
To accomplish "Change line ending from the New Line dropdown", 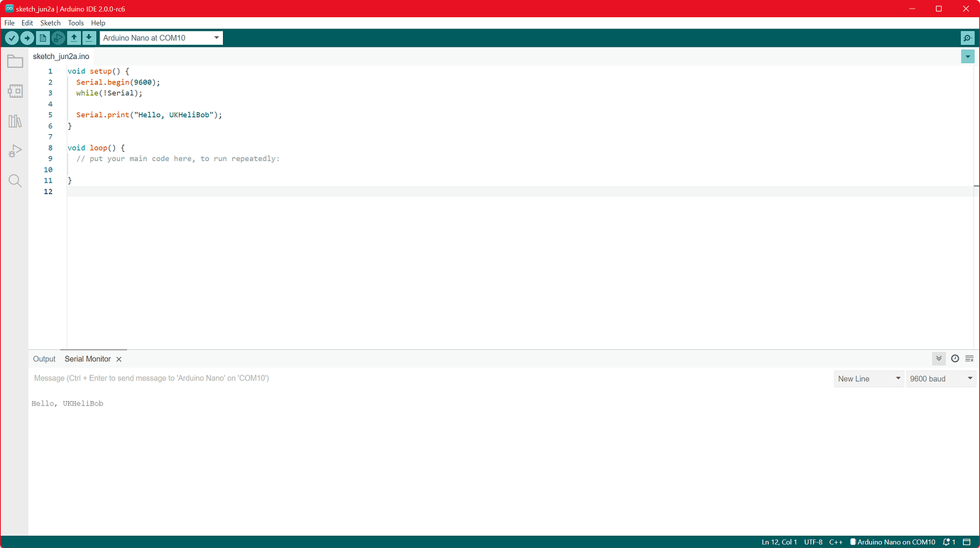I will point(869,378).
